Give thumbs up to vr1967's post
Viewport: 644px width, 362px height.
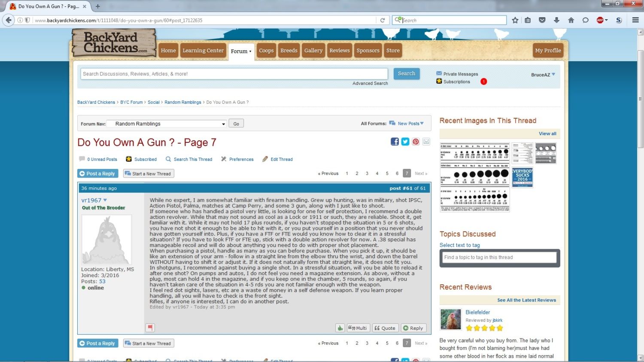pos(340,328)
